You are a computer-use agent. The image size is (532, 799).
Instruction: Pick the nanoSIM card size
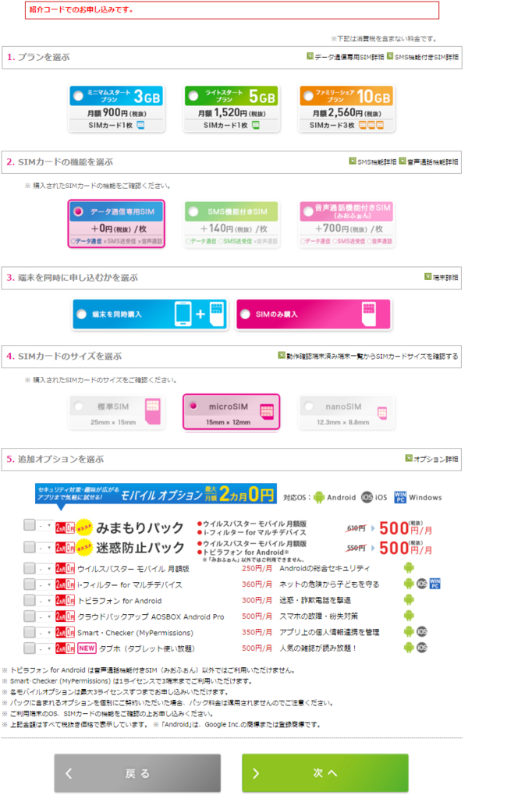pos(346,412)
